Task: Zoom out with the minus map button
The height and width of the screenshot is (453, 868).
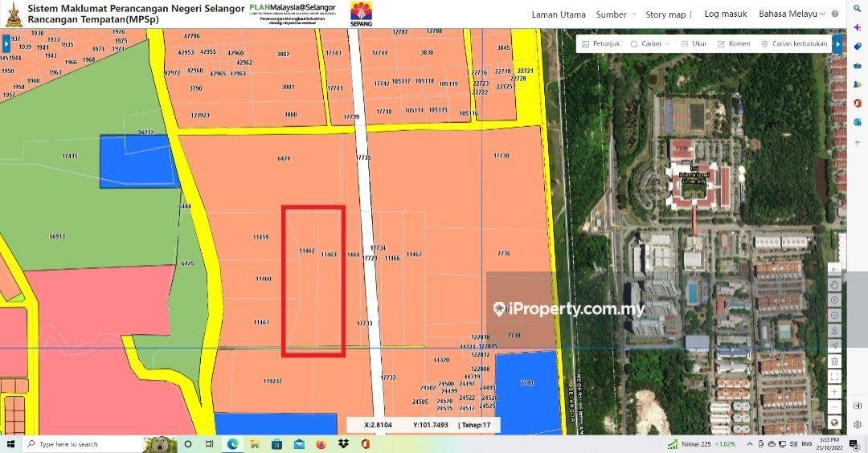Action: pos(835,406)
